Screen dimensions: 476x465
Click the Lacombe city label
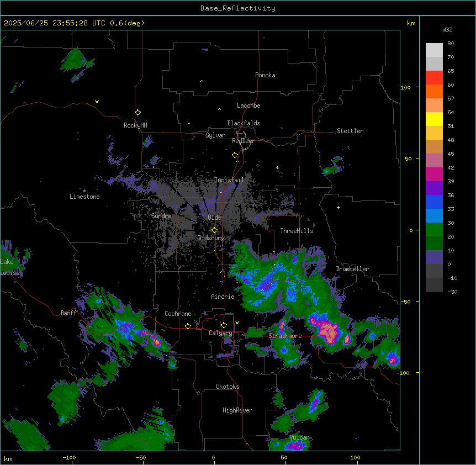coord(248,105)
